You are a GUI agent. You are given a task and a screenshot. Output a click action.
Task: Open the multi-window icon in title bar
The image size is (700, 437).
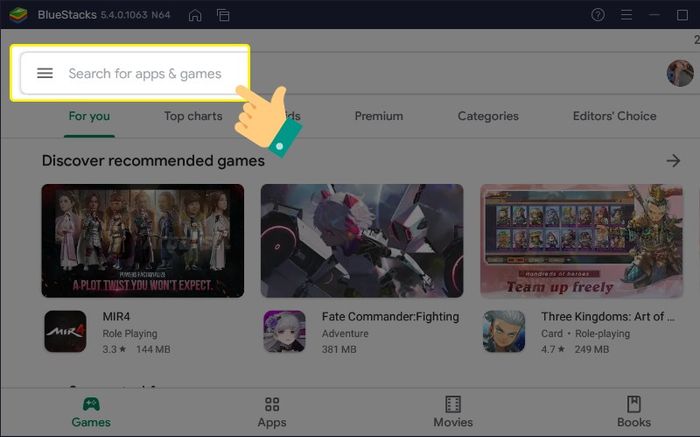point(223,15)
